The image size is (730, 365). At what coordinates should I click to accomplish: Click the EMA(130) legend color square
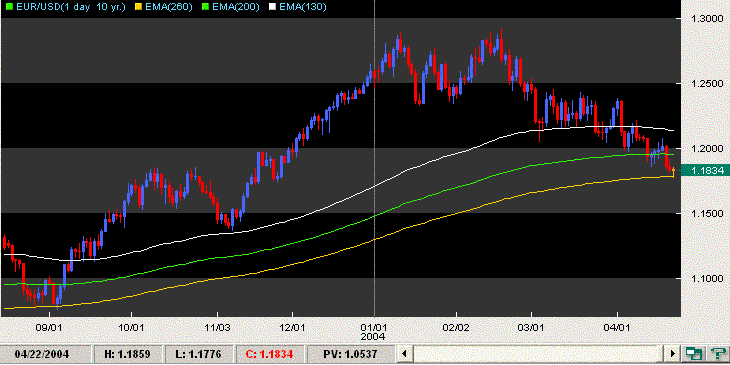click(x=271, y=7)
